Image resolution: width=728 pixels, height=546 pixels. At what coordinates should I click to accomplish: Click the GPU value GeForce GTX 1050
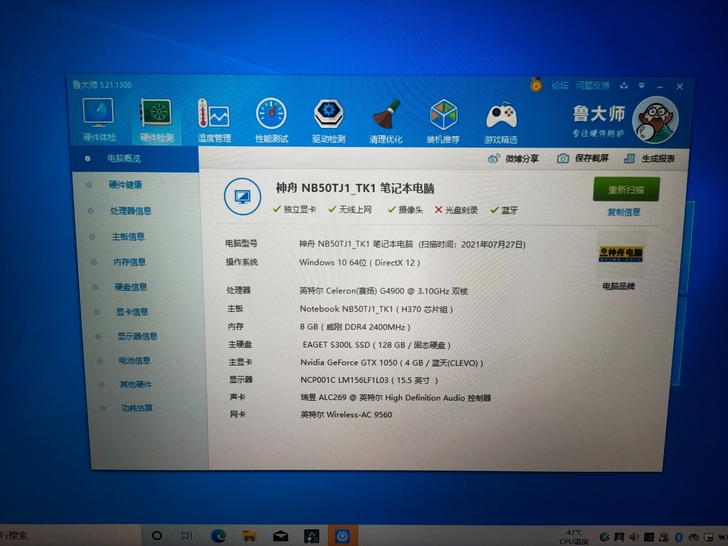click(391, 363)
